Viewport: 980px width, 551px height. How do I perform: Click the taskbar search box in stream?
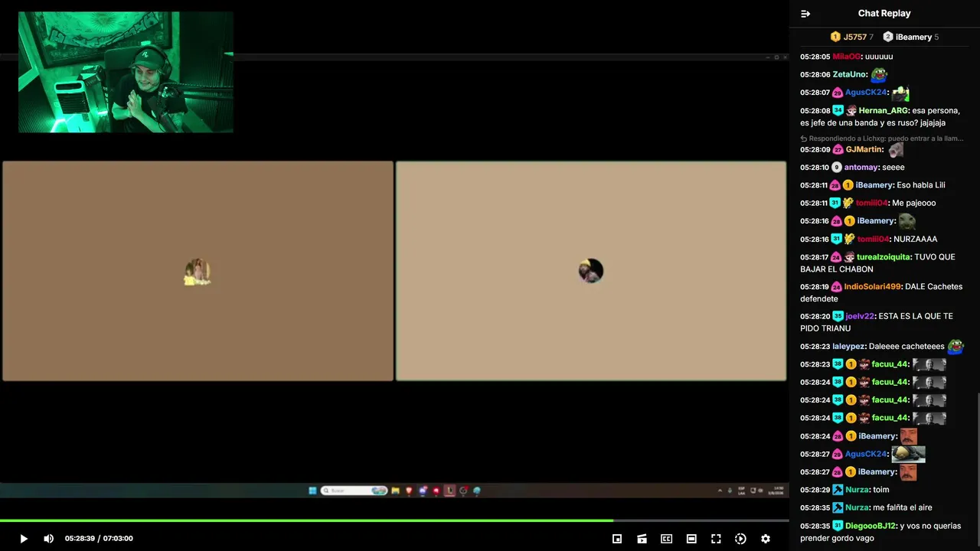(354, 491)
